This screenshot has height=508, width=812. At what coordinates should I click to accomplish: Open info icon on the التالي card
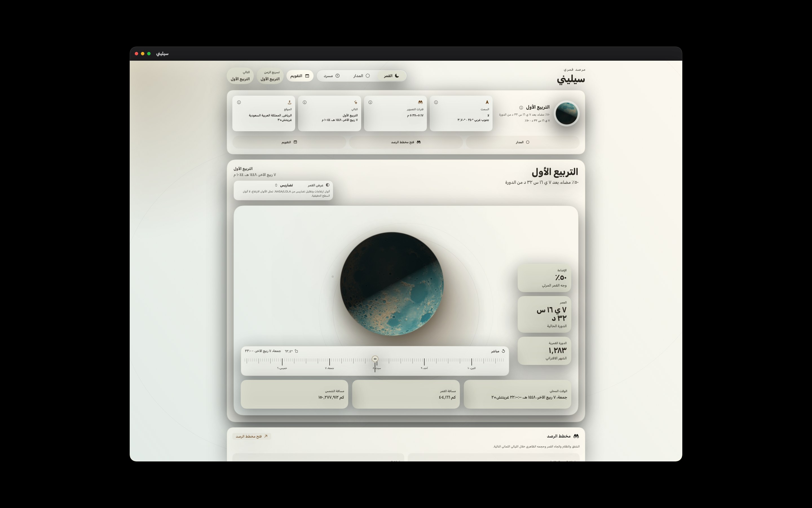coord(304,102)
